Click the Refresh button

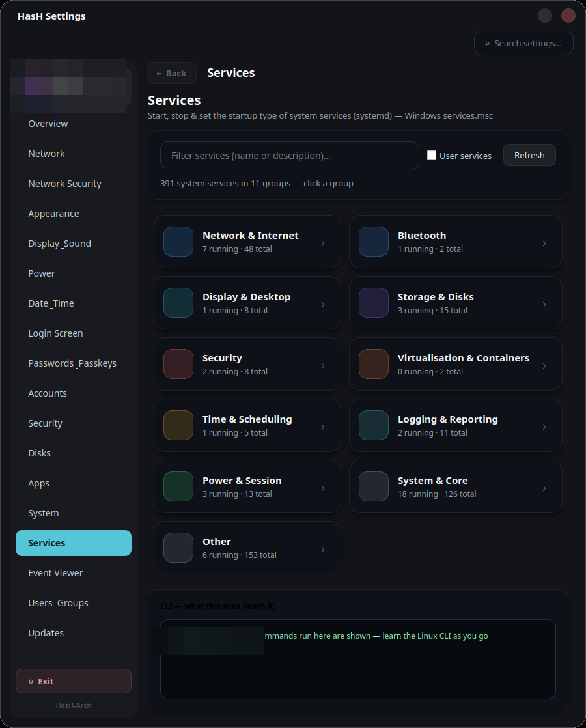(529, 155)
